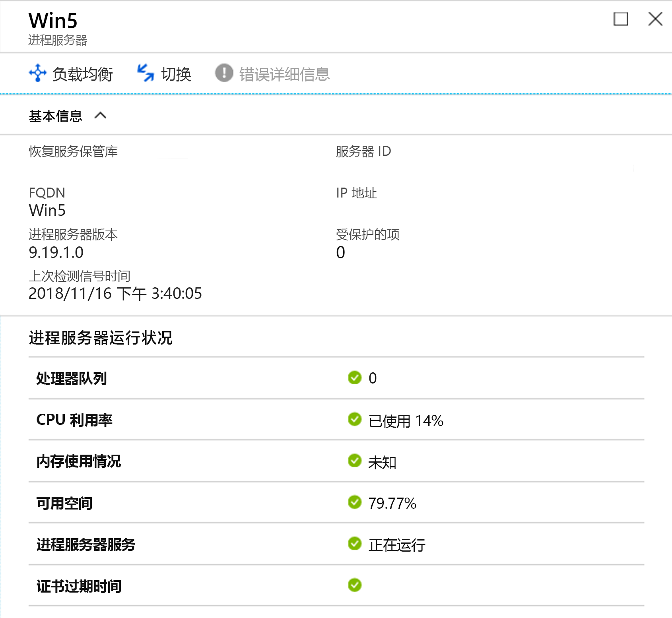This screenshot has width=672, height=618.
Task: Select the 可用空间 row label
Action: pos(64,503)
